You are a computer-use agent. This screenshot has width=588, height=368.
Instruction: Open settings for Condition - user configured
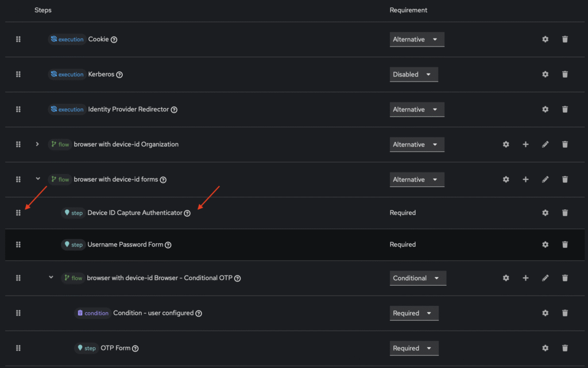(x=545, y=313)
